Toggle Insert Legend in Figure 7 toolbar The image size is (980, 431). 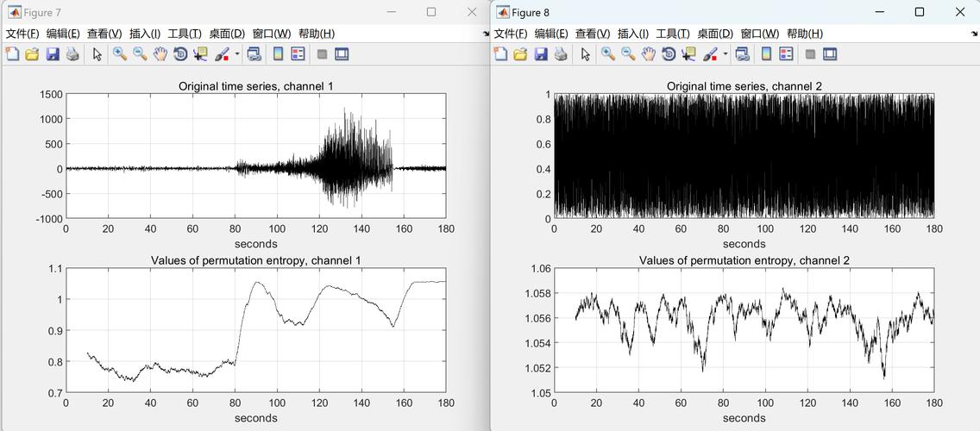298,54
